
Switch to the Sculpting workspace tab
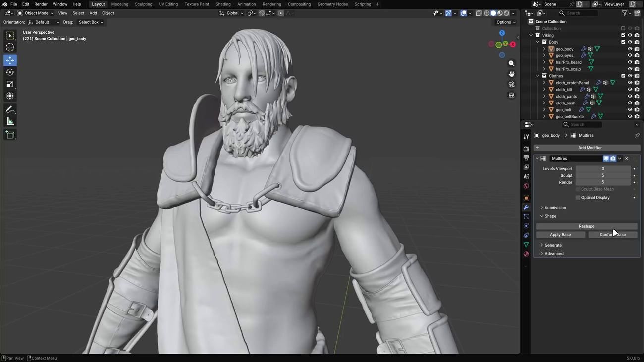click(x=144, y=4)
